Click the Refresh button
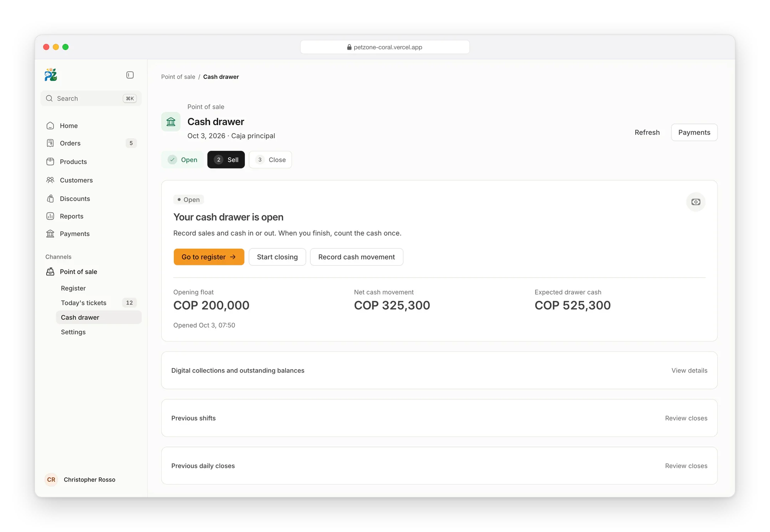The image size is (770, 532). pos(647,132)
